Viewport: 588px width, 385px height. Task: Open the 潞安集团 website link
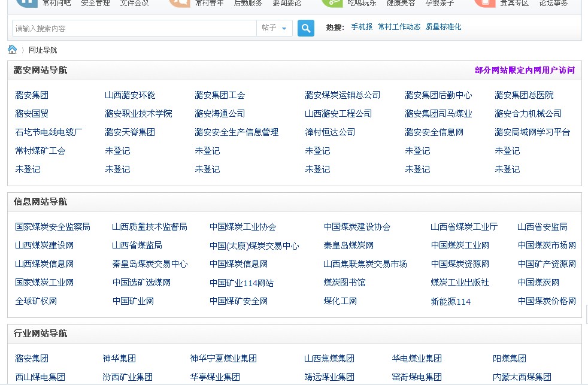coord(31,95)
